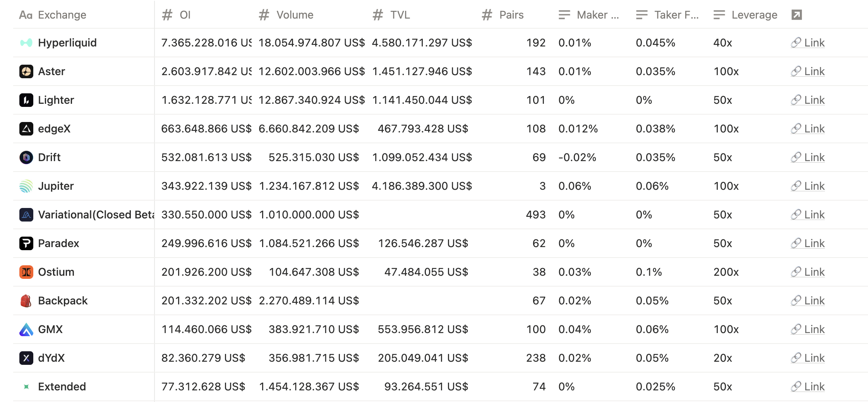
Task: Click the Drift exchange logo icon
Action: (26, 157)
